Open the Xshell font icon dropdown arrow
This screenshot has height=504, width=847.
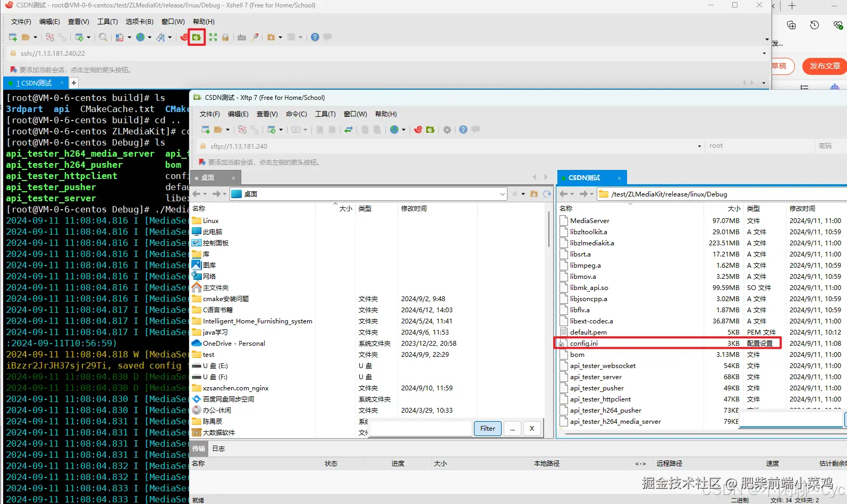pos(170,37)
